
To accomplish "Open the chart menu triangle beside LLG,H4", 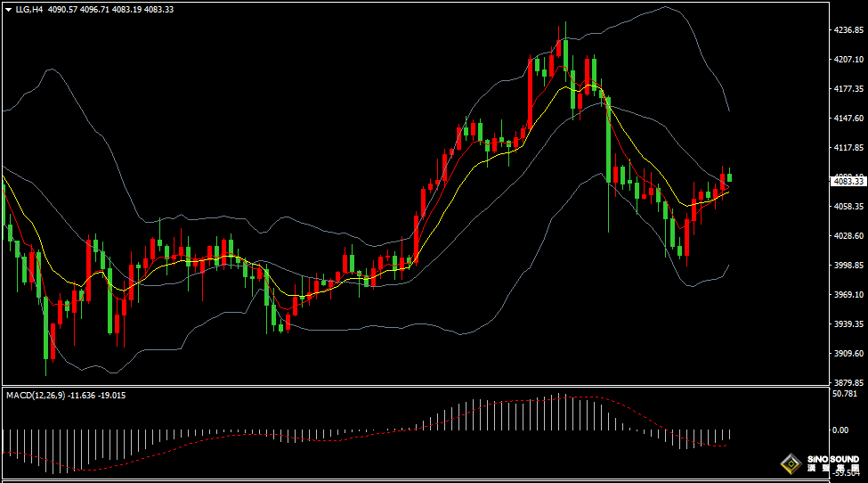I will click(x=8, y=9).
